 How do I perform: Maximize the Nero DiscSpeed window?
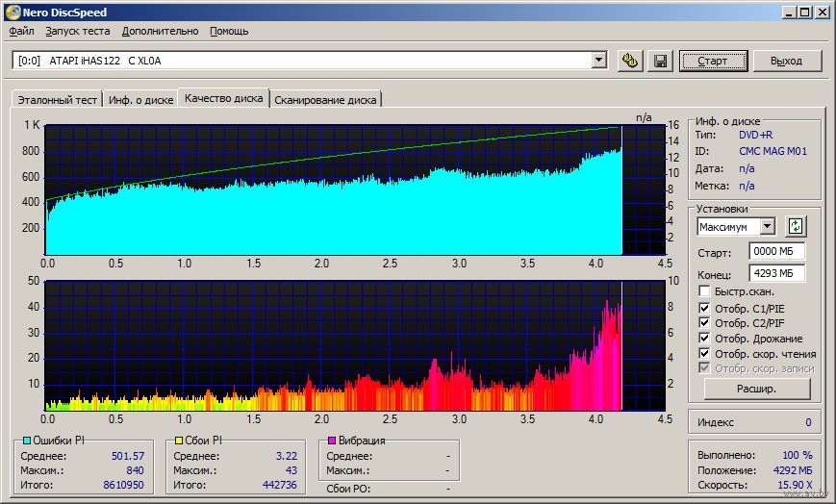tap(805, 13)
